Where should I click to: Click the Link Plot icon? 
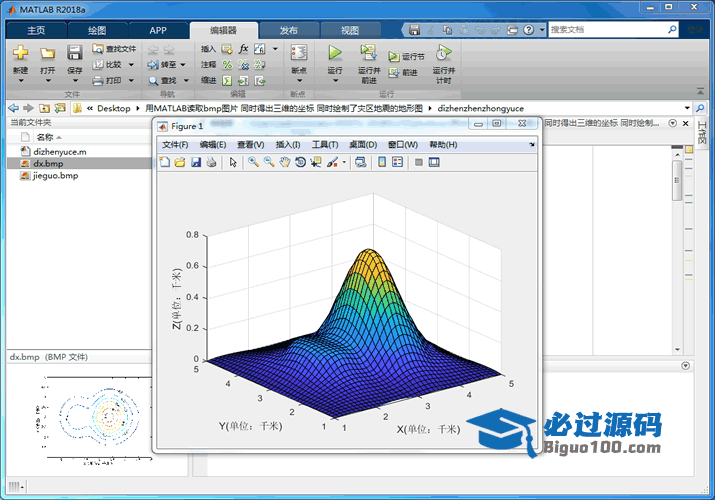(x=361, y=162)
